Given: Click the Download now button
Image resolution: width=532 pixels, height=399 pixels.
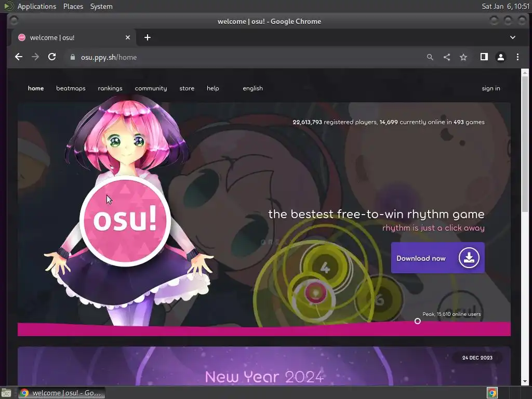Looking at the screenshot, I should (x=437, y=258).
